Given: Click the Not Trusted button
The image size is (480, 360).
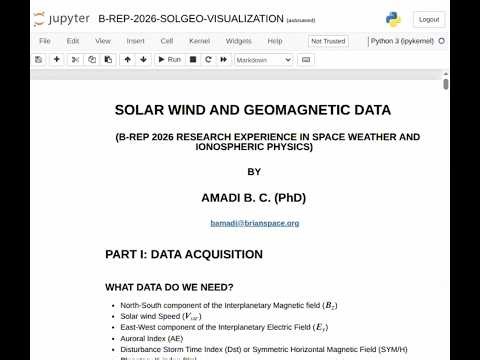Looking at the screenshot, I should tap(328, 41).
